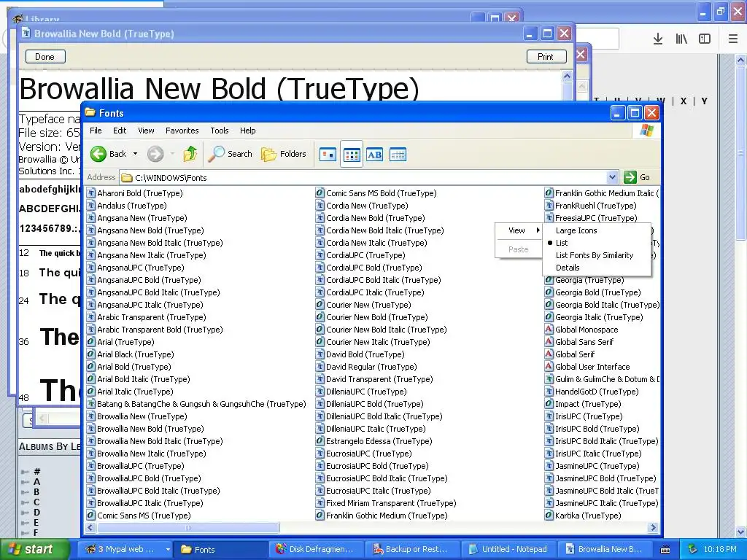Expand the Mypal web taskbar group arrow
Viewport: 747px width, 560px height.
(168, 550)
